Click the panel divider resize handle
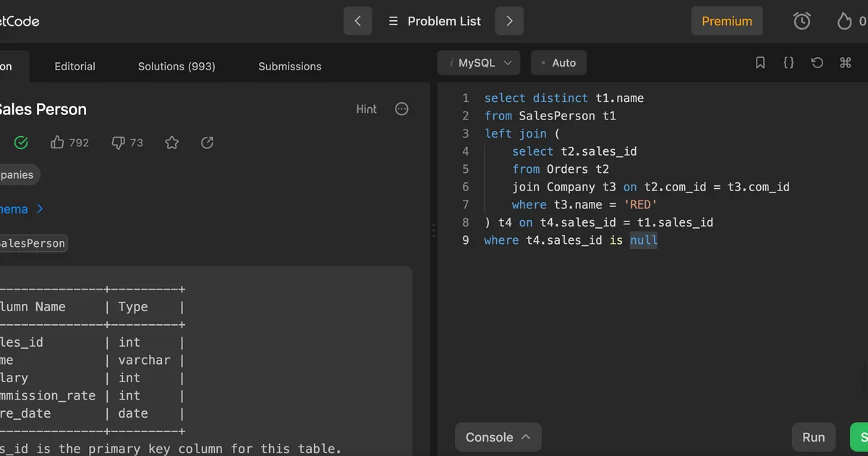868x456 pixels. (433, 230)
